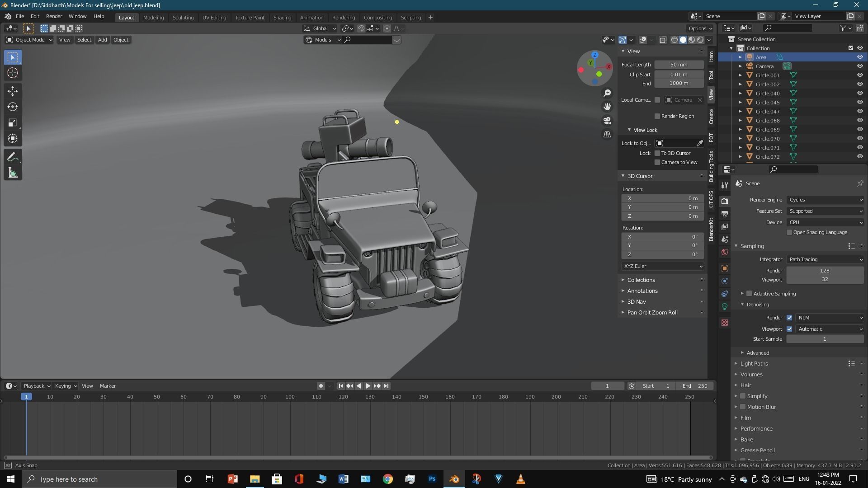The width and height of the screenshot is (868, 488).
Task: Enable the Motion Blur checkbox
Action: pos(743,407)
